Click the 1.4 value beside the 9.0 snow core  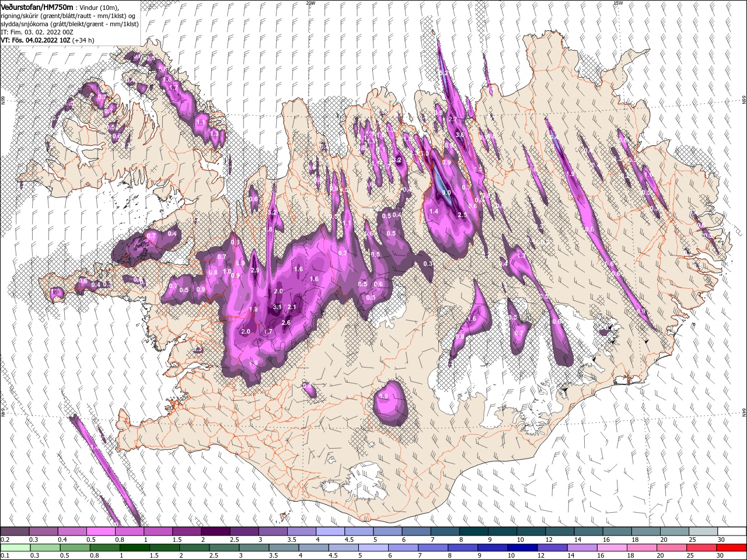tap(434, 211)
